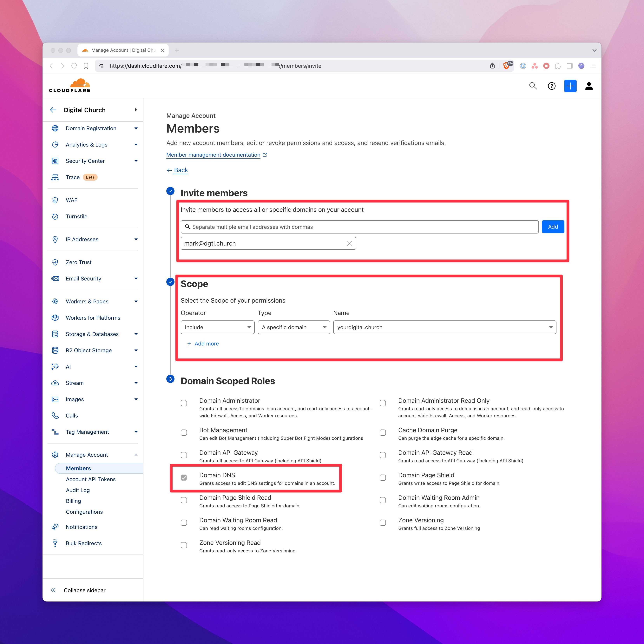Expand the Digital Church account switcher arrow
Screen dimensions: 644x644
[x=136, y=110]
